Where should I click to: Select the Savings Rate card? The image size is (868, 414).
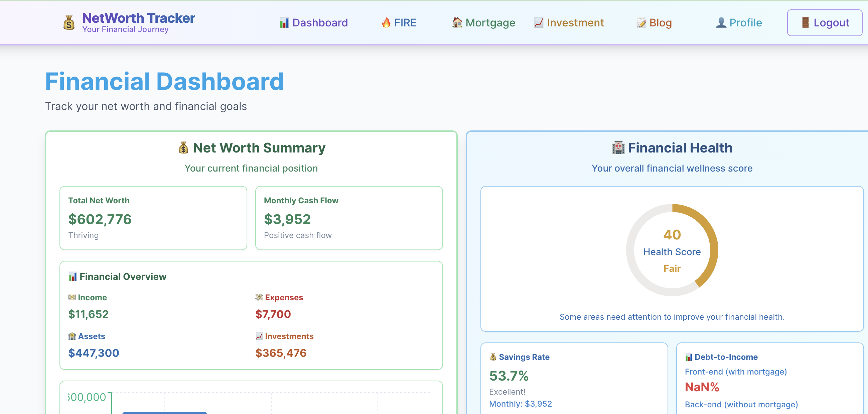click(574, 378)
